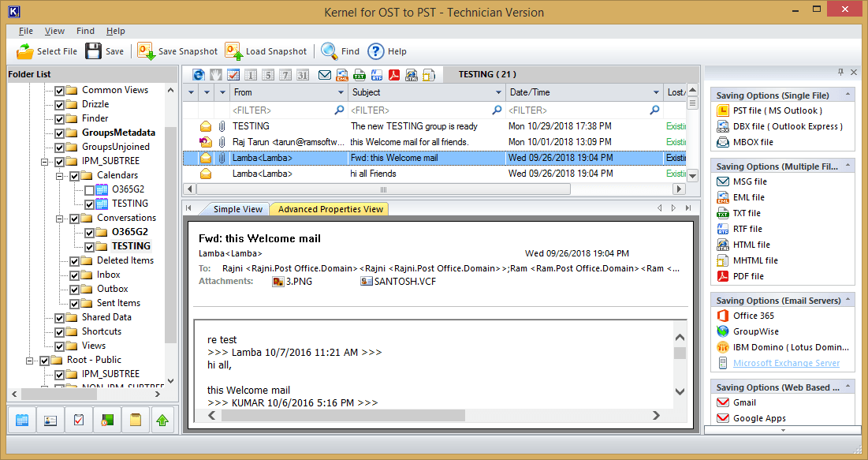Viewport: 868px width, 460px height.
Task: Click the EML export icon in message toolbar
Action: click(342, 75)
